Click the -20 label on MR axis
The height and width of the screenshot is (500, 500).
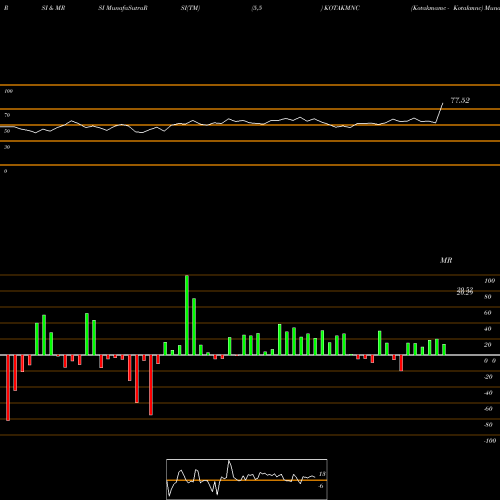488,377
